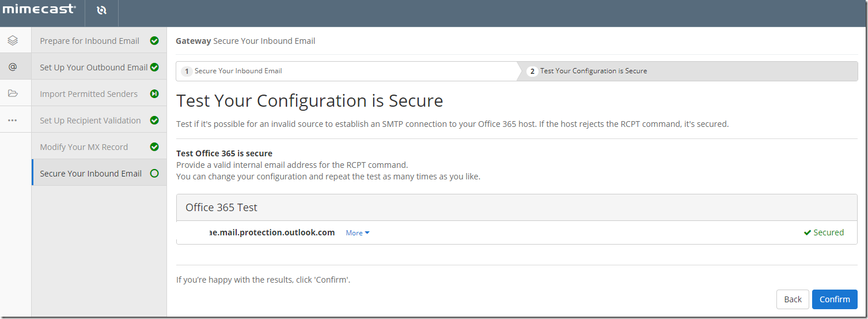868x319 pixels.
Task: Click green check beside Set Up Recipient Validation
Action: click(x=154, y=121)
